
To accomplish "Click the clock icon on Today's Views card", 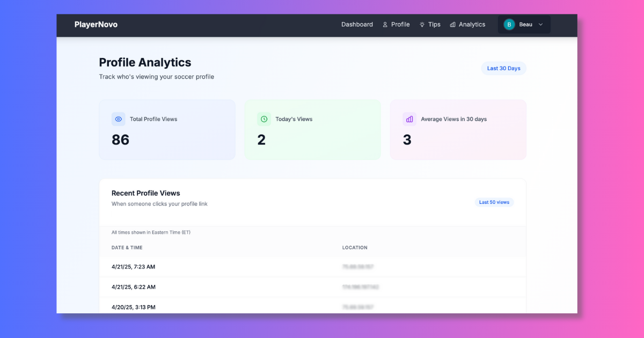I will point(264,119).
